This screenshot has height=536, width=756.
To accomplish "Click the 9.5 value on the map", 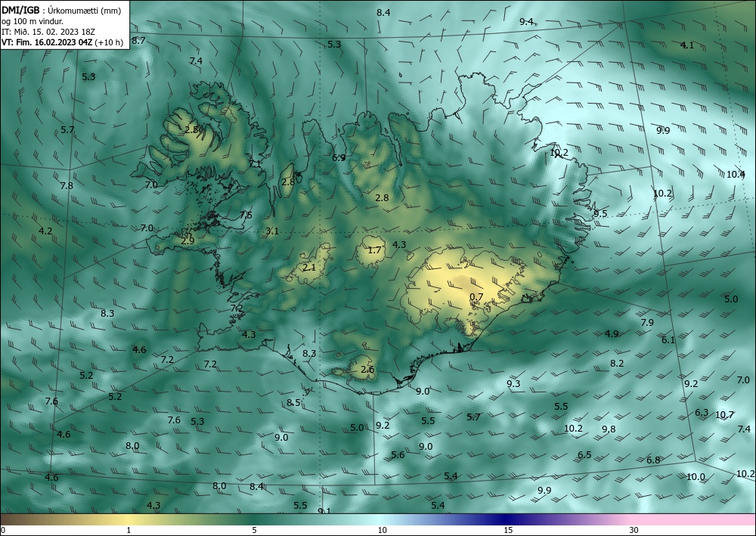I will pyautogui.click(x=600, y=213).
